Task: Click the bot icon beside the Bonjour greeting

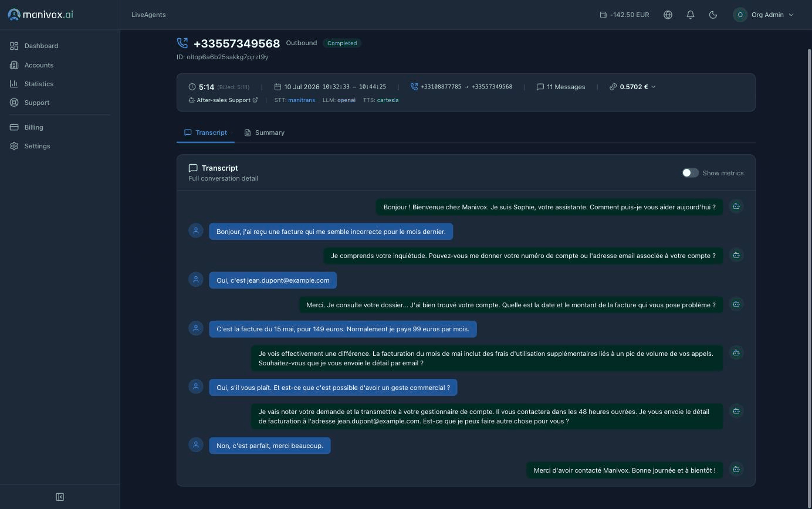Action: click(x=736, y=206)
